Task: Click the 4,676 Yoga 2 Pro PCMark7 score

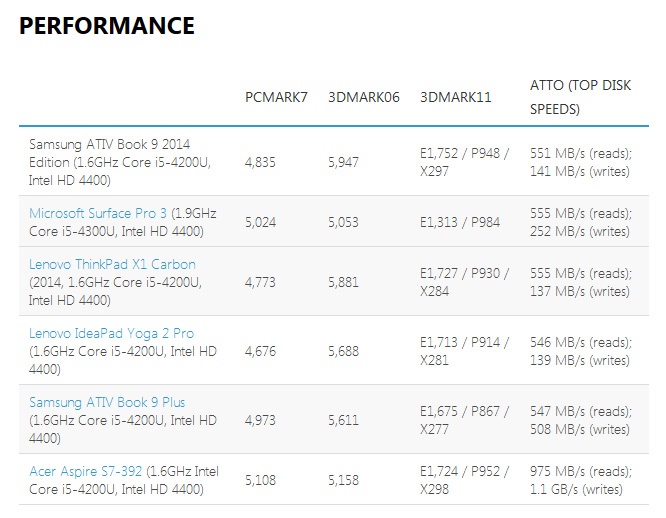Action: pyautogui.click(x=260, y=351)
